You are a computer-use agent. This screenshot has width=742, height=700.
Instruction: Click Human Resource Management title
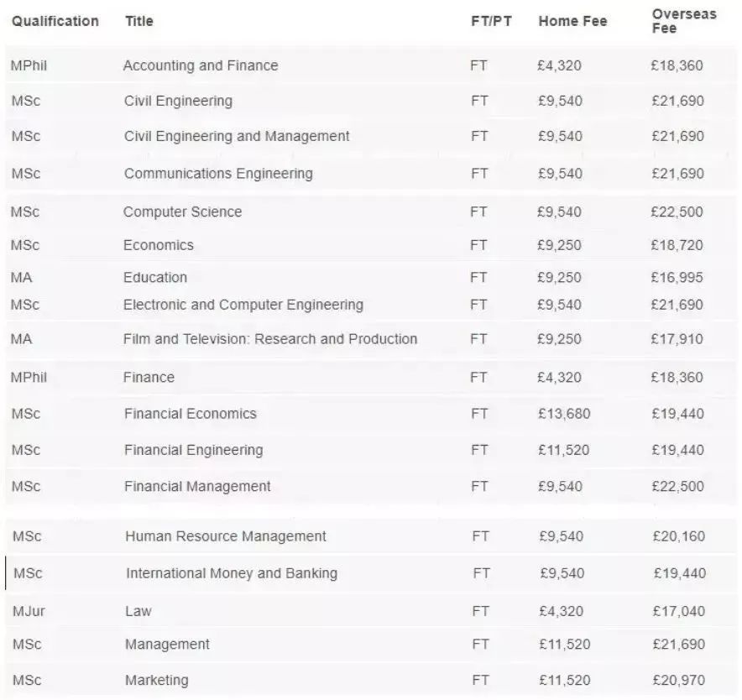tap(226, 536)
